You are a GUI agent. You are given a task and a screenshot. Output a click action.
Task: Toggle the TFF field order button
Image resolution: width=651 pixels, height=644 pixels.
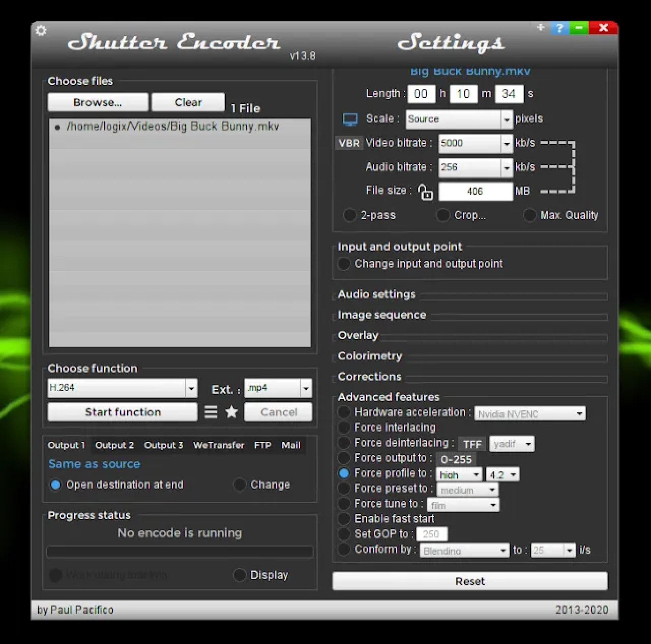click(472, 444)
